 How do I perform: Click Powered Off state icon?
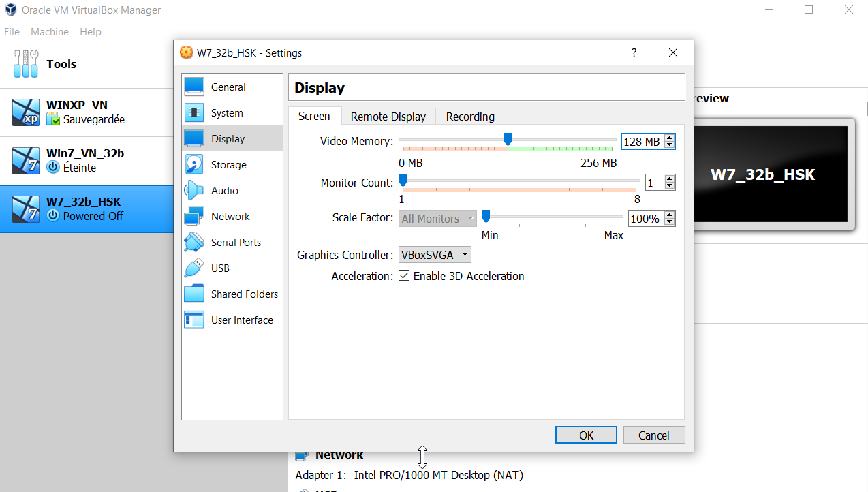(x=53, y=216)
